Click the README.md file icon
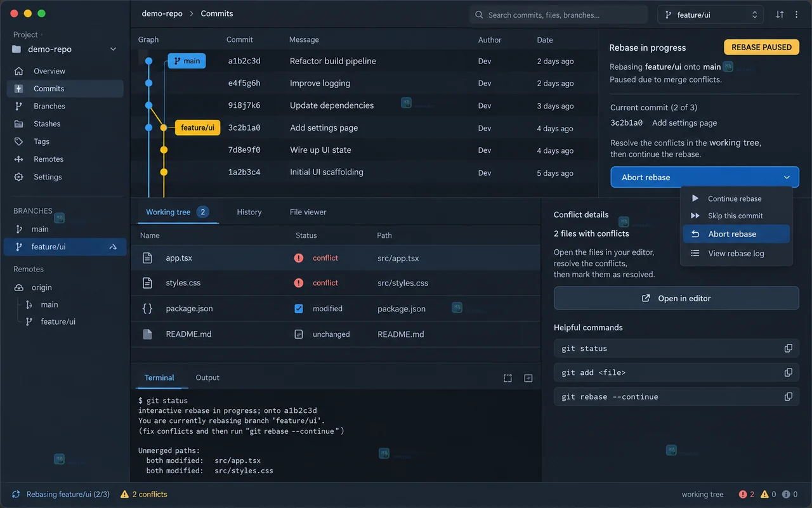The width and height of the screenshot is (812, 508). click(147, 334)
